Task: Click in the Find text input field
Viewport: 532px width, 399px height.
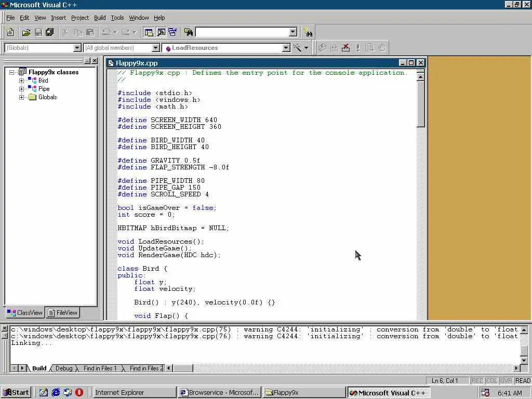Action: [x=242, y=32]
